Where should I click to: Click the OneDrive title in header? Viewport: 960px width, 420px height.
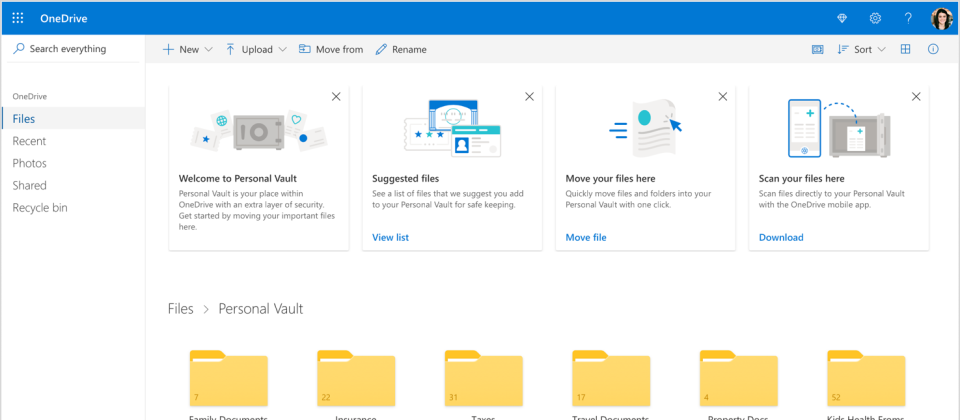point(64,18)
